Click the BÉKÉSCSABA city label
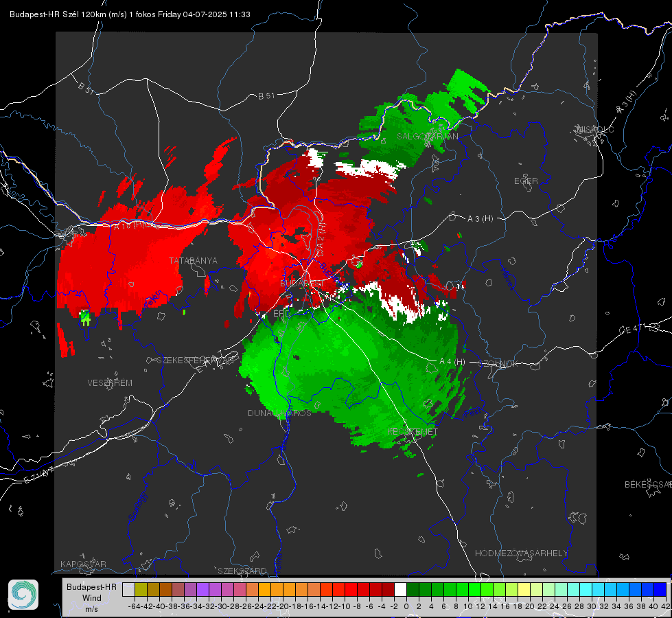The width and height of the screenshot is (672, 618). pos(648,485)
